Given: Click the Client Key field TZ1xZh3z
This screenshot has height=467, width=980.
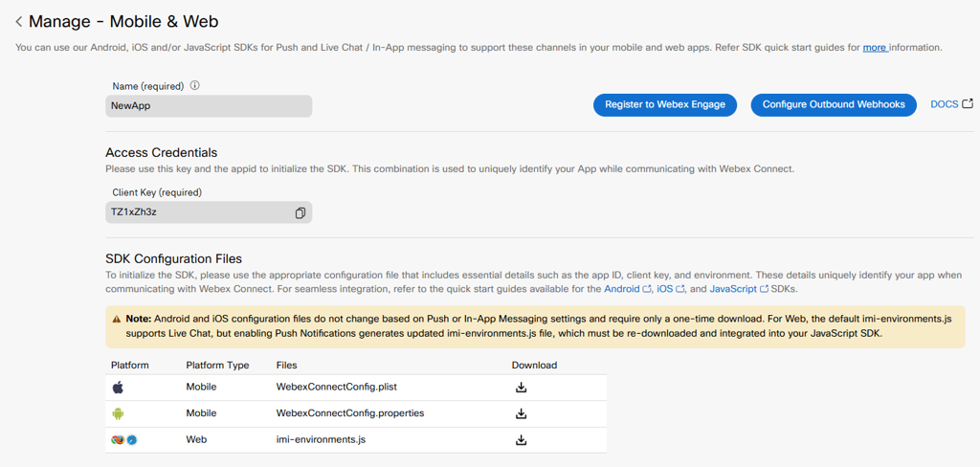Looking at the screenshot, I should click(209, 212).
